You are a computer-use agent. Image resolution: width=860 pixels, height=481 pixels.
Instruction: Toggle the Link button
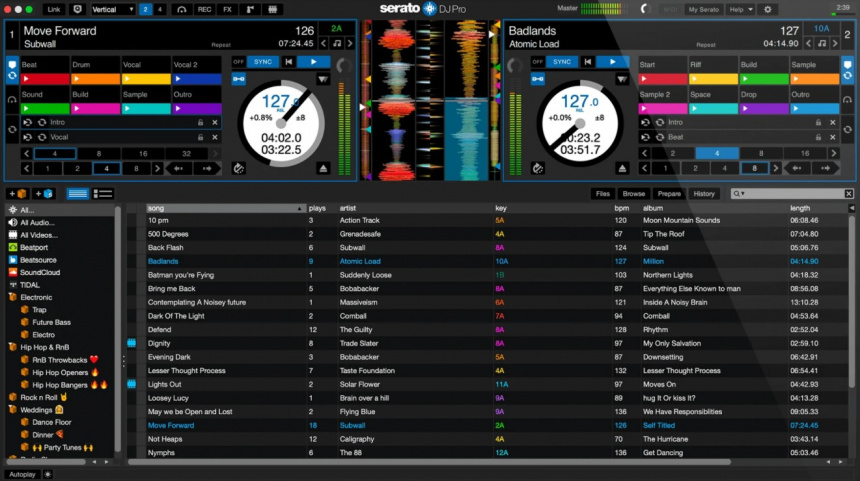click(54, 9)
